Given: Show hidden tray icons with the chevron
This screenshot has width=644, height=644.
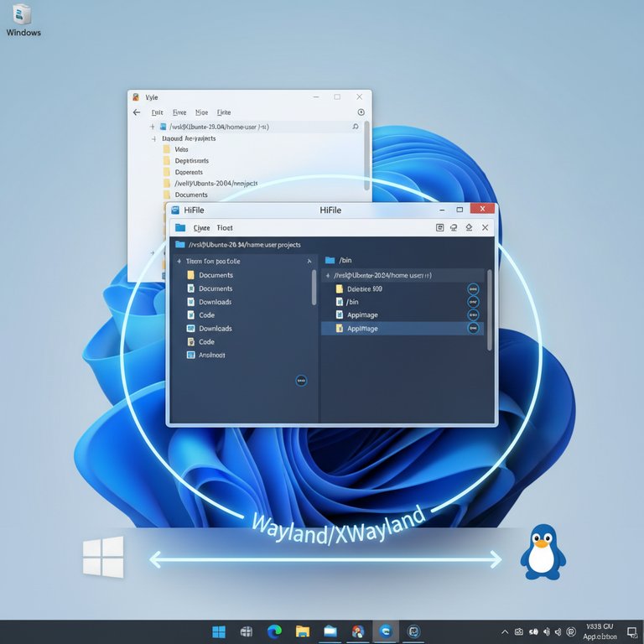Looking at the screenshot, I should coord(505,631).
